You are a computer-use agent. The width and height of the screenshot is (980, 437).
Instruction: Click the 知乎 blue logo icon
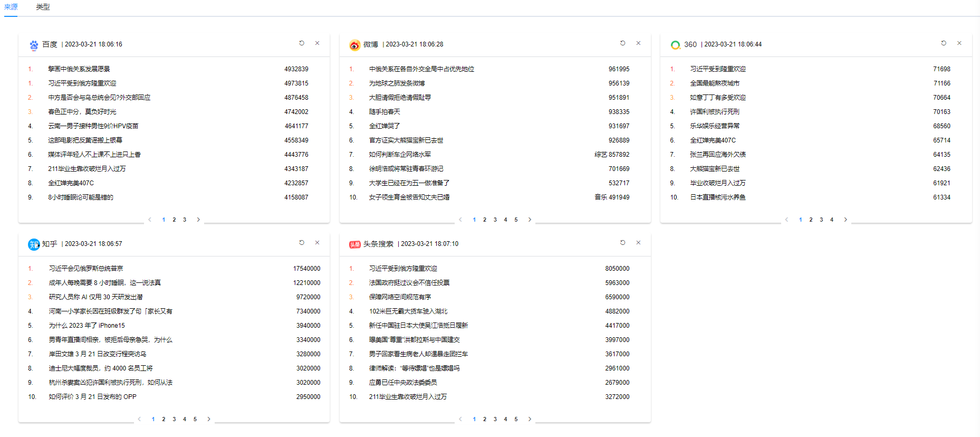point(34,244)
